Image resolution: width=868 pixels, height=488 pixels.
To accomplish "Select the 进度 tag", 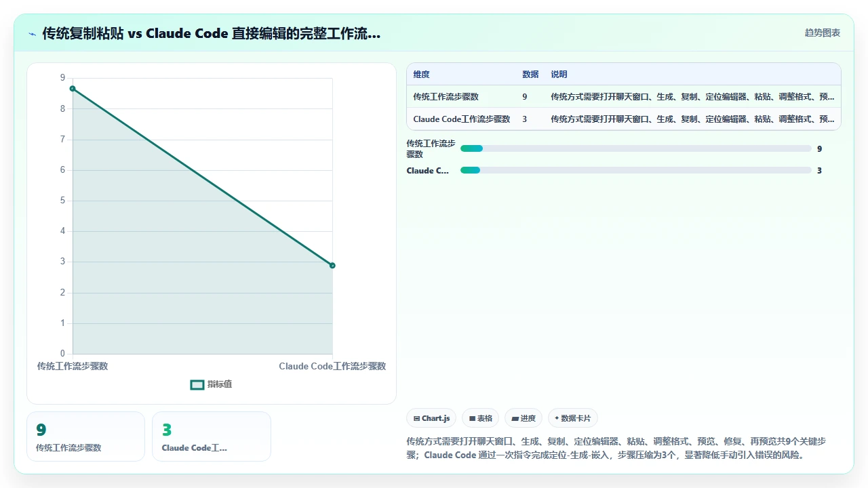I will click(x=524, y=418).
